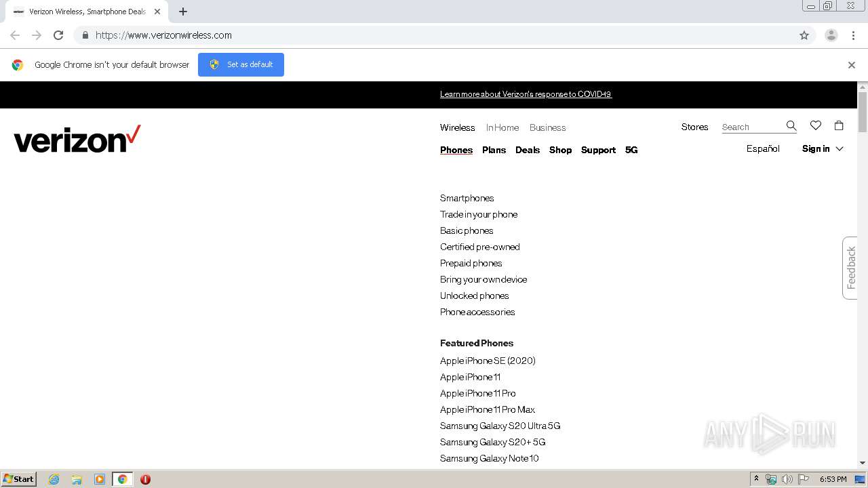This screenshot has height=488, width=868.
Task: Click the taskbar clock showing 6:53 PM
Action: coord(833,479)
